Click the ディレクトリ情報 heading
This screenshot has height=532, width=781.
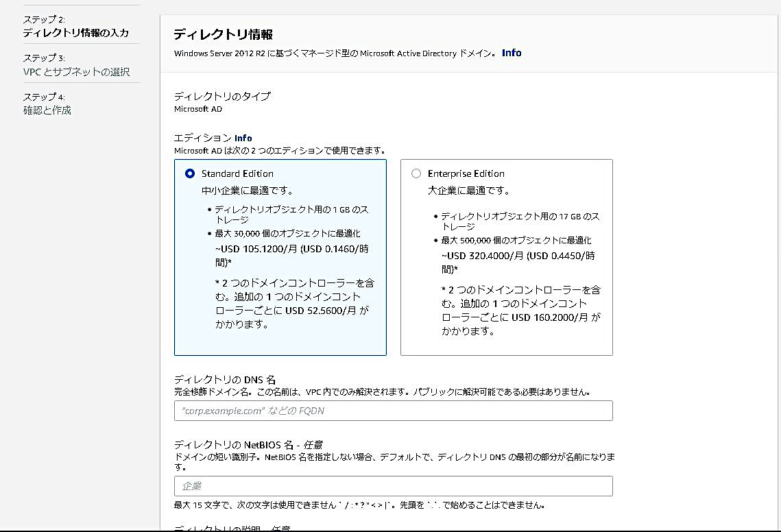coord(223,34)
